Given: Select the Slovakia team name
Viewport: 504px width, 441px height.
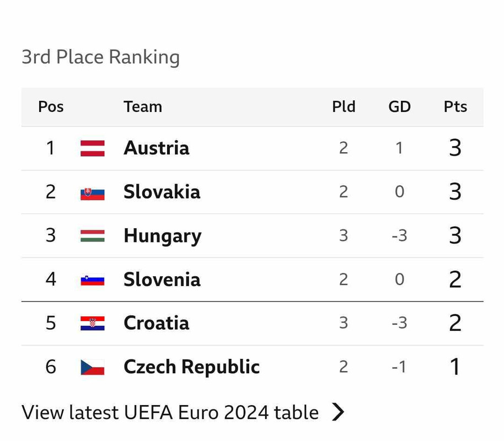Looking at the screenshot, I should [162, 192].
